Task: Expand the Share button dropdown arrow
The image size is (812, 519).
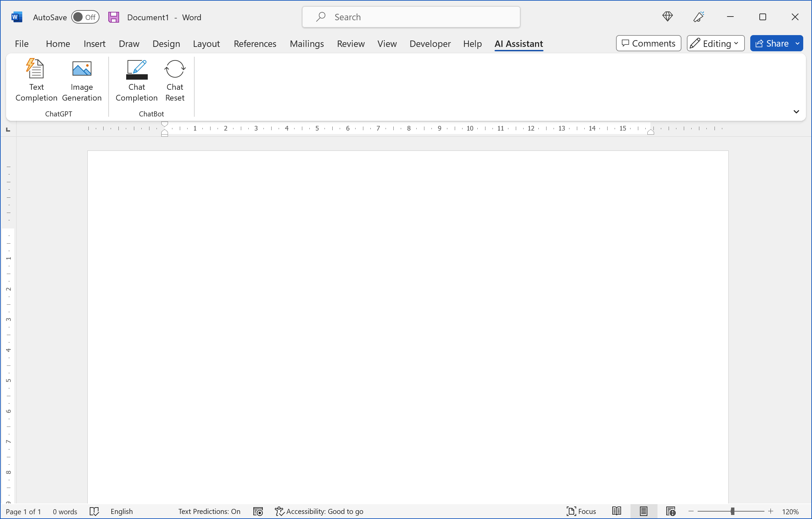Action: pyautogui.click(x=797, y=44)
